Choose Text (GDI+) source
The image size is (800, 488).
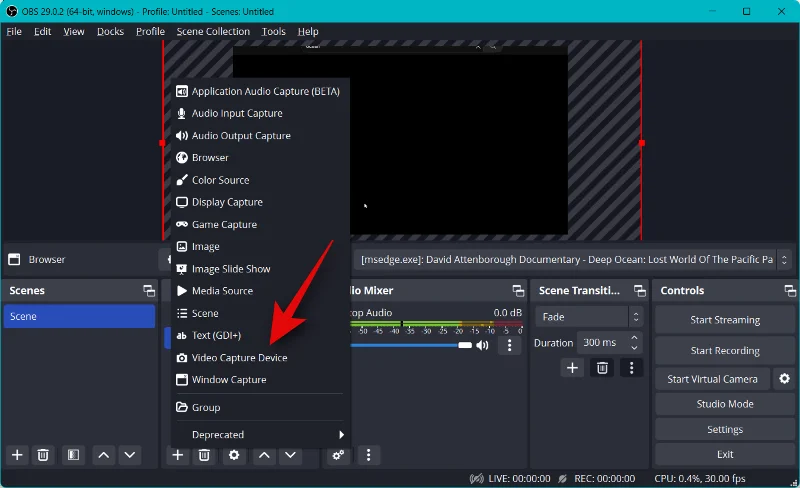(260, 335)
